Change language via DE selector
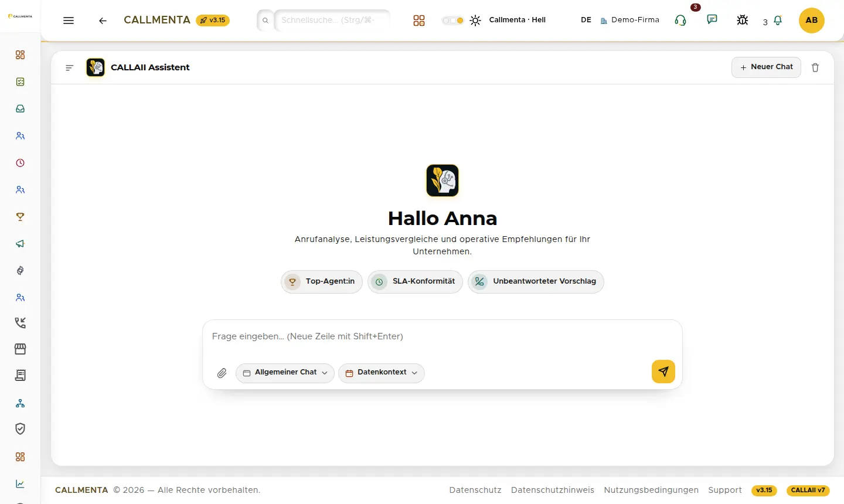The image size is (844, 504). (x=586, y=20)
